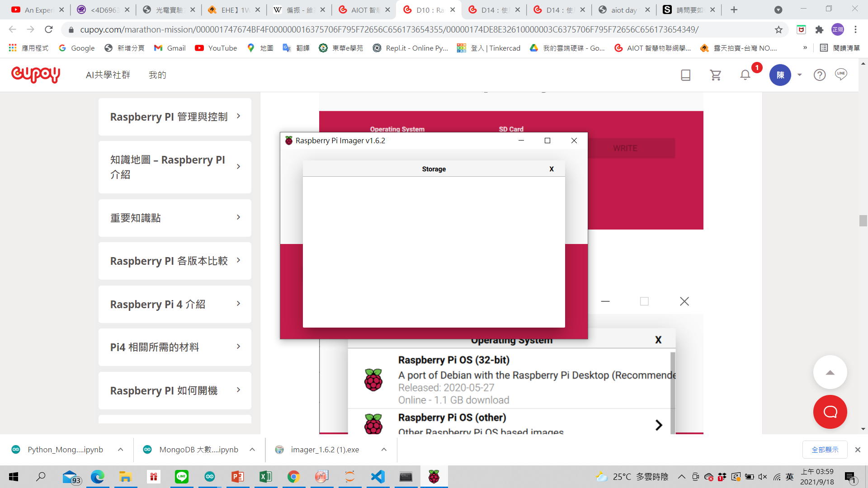Open 我的 menu
This screenshot has height=488, width=868.
pyautogui.click(x=157, y=75)
